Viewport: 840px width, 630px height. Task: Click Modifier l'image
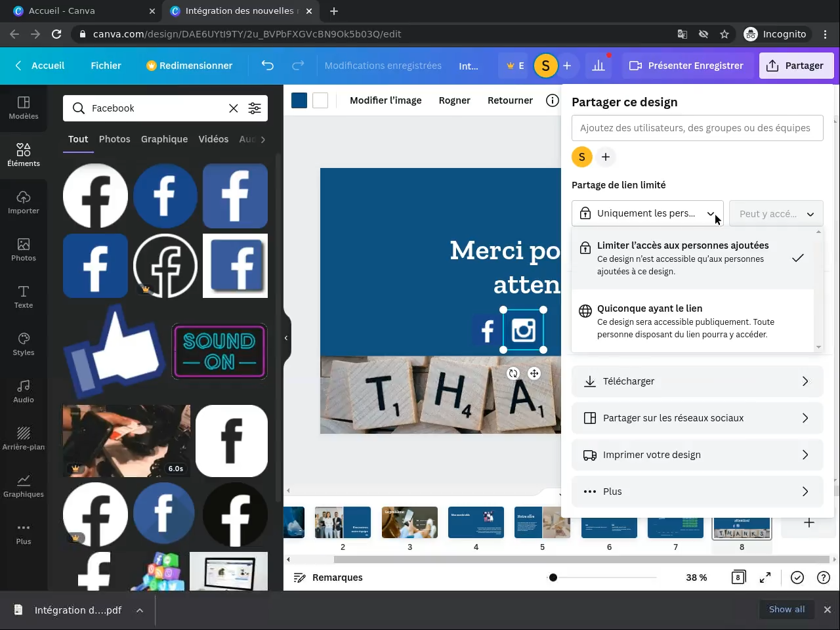click(386, 100)
